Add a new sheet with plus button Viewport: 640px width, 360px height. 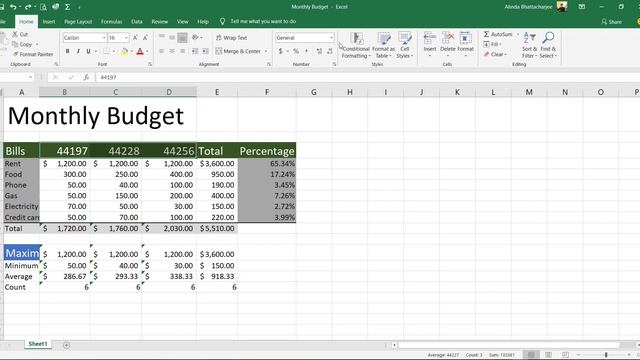tap(66, 345)
